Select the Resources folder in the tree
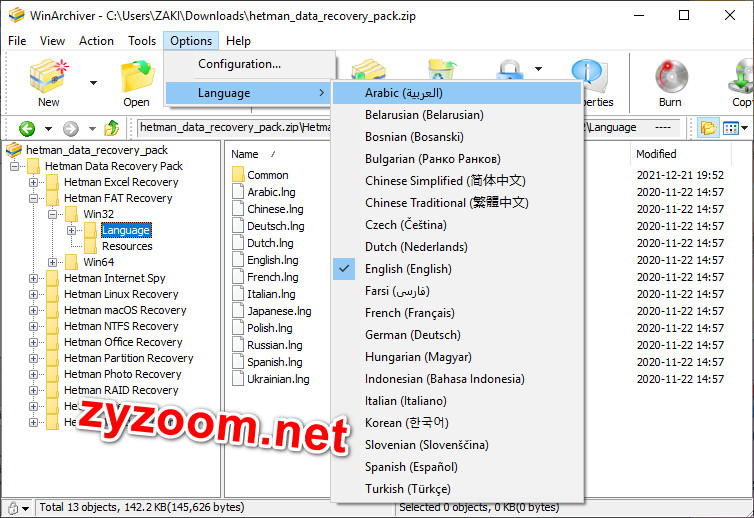Image resolution: width=754 pixels, height=518 pixels. coord(127,246)
